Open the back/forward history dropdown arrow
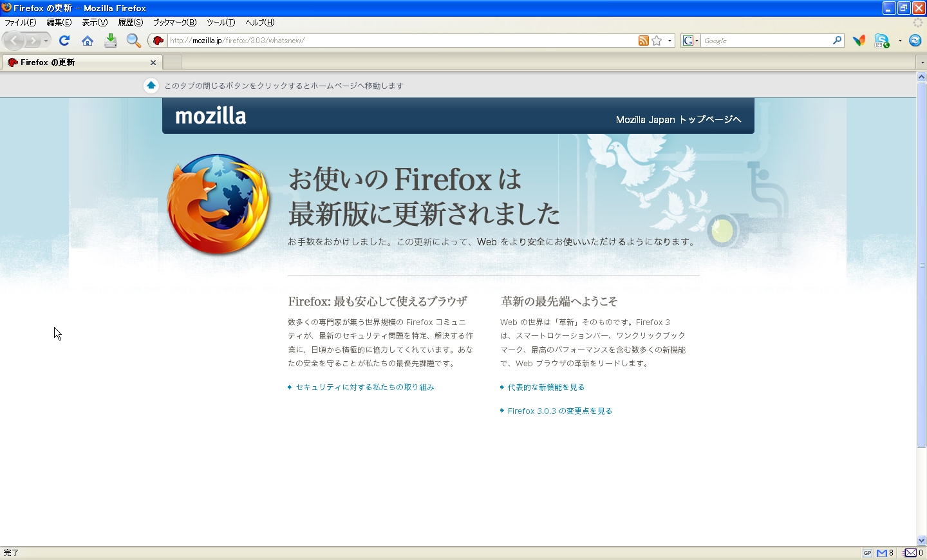This screenshot has height=560, width=927. tap(46, 41)
